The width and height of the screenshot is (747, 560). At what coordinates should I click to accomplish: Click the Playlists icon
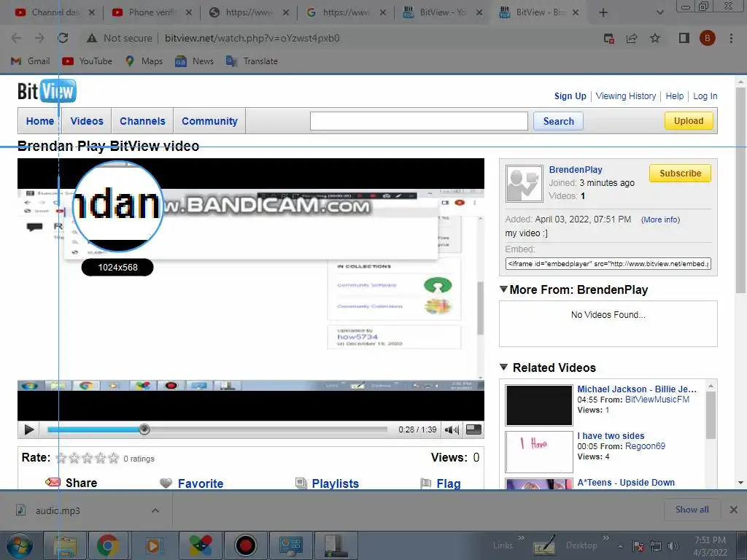tap(301, 483)
